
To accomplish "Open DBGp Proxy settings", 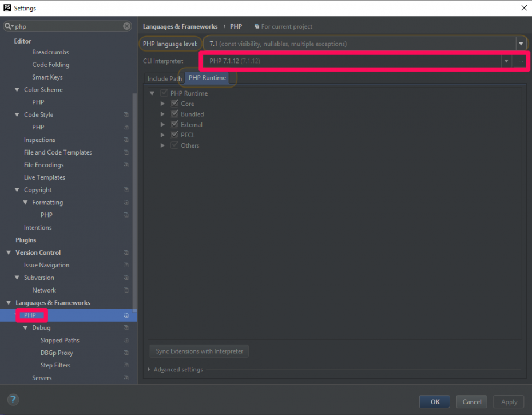I will point(57,353).
